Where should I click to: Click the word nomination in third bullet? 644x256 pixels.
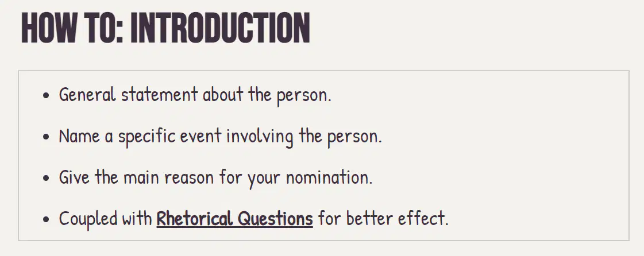329,177
